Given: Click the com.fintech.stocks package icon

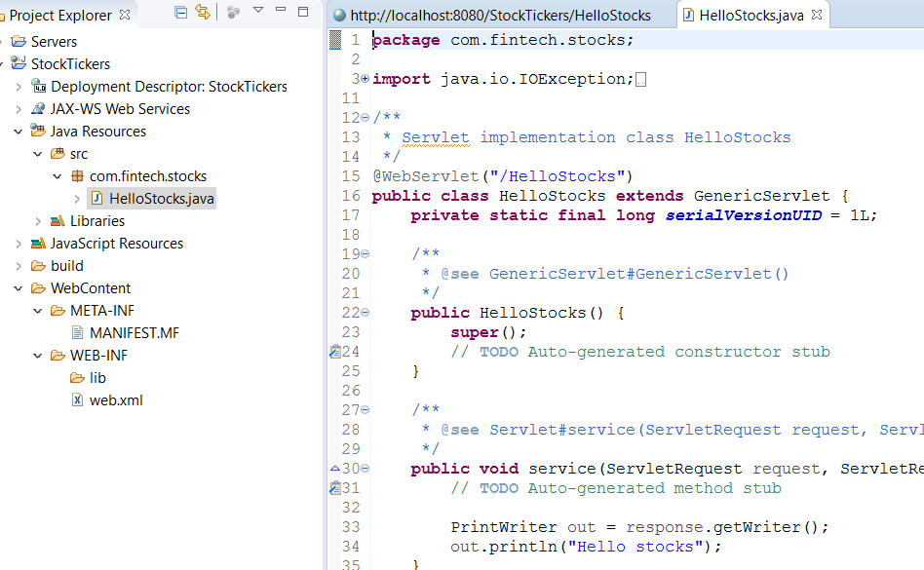Looking at the screenshot, I should coord(80,175).
